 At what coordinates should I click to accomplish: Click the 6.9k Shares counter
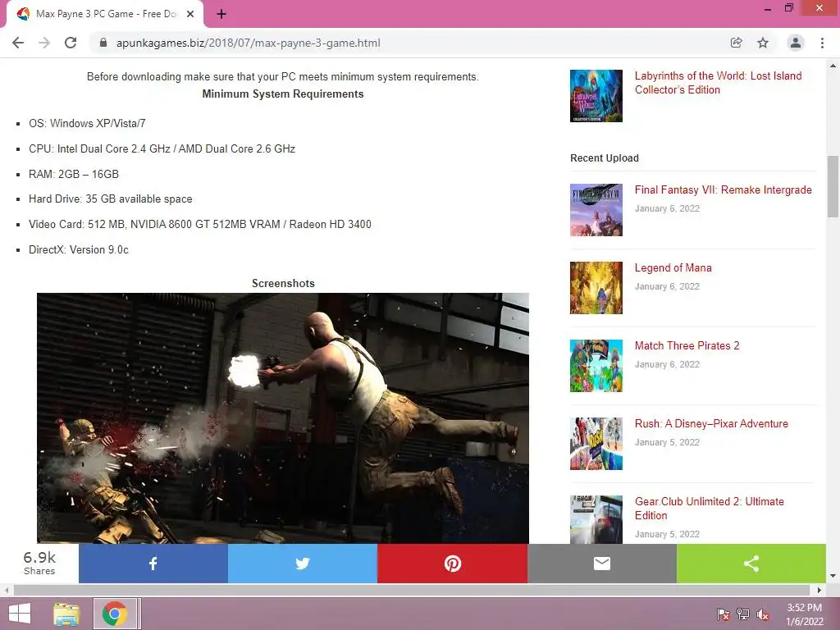coord(39,563)
